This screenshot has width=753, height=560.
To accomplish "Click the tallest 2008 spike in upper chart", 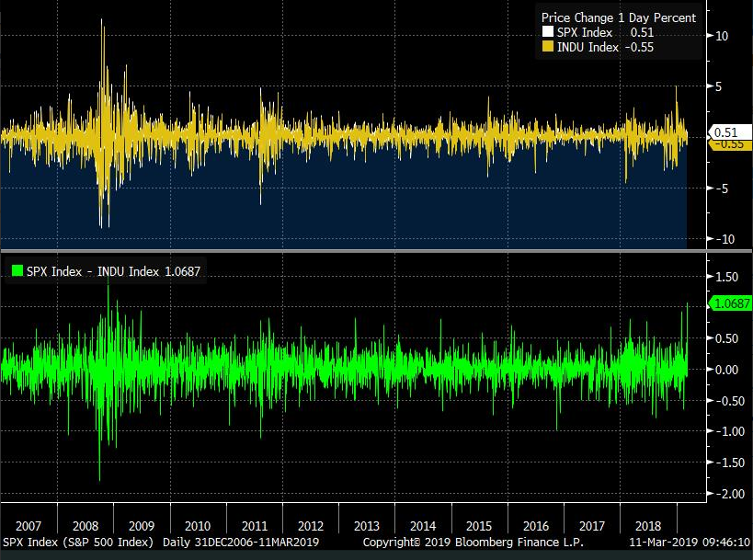I will pyautogui.click(x=102, y=77).
